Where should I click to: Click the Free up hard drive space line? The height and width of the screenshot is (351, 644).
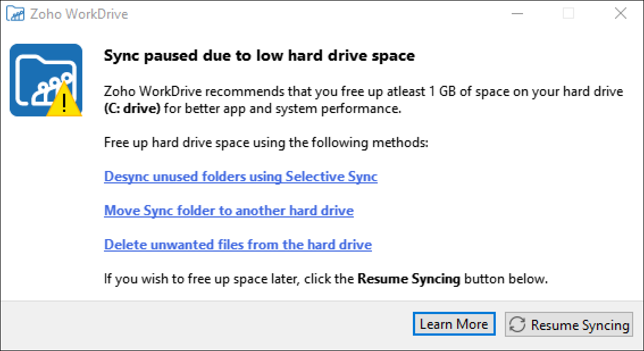click(266, 142)
